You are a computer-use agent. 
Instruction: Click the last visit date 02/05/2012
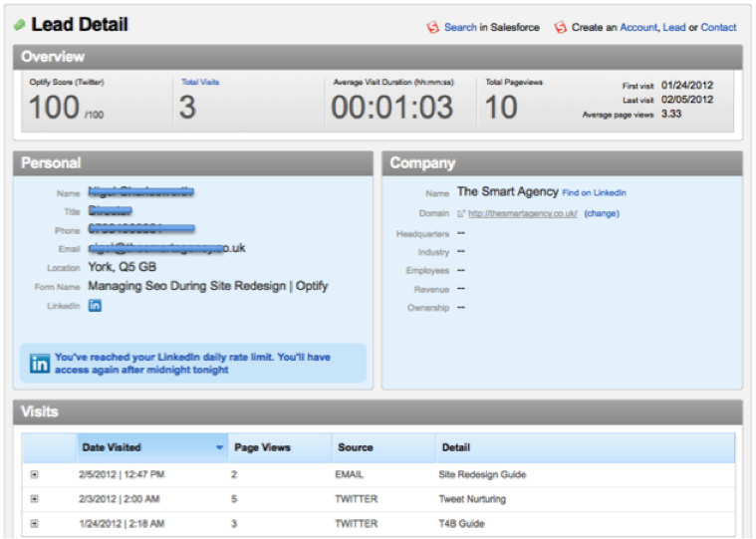687,100
